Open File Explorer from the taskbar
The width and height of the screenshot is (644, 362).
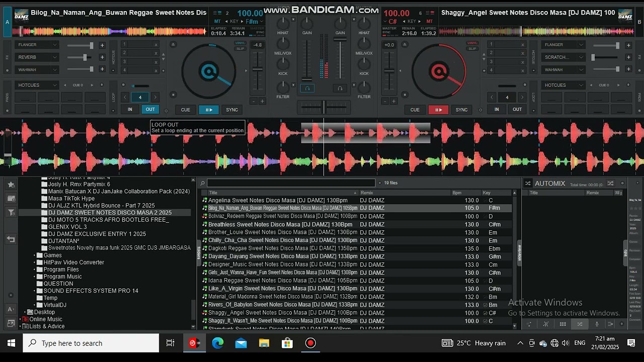pyautogui.click(x=264, y=343)
